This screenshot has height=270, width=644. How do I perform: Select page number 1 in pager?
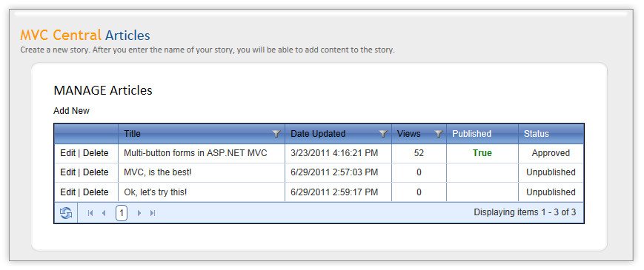pos(122,213)
